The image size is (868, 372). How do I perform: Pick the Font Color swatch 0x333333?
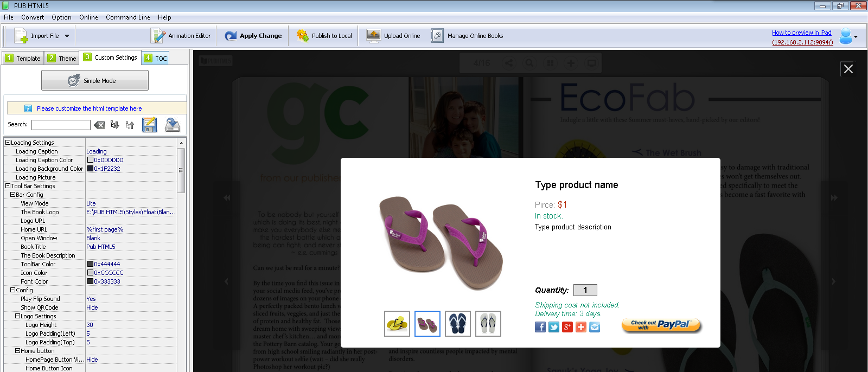tap(91, 281)
